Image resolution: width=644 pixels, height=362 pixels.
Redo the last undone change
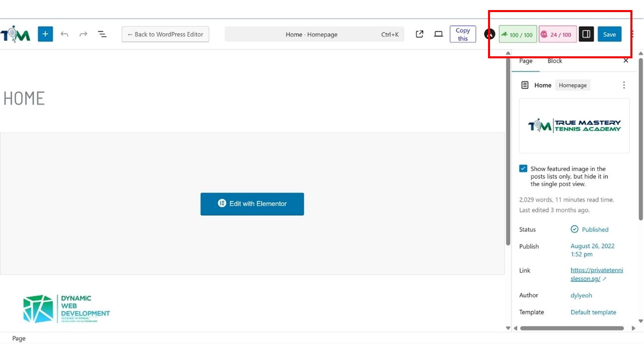point(83,34)
